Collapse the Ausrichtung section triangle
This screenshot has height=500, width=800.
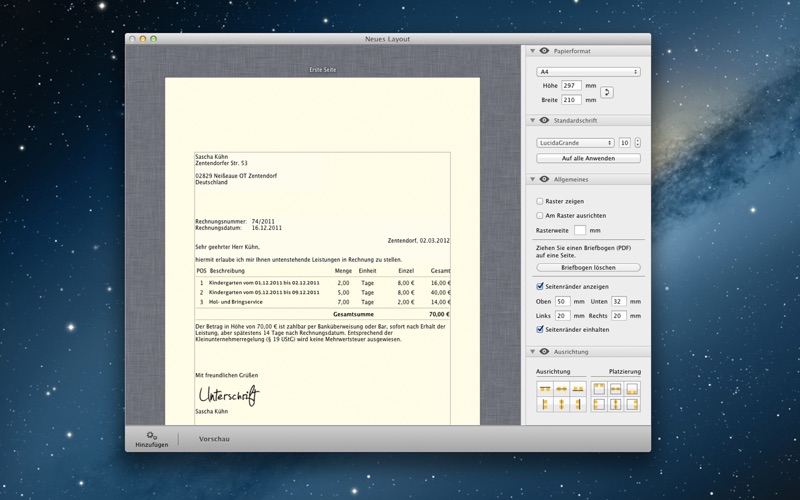(533, 352)
